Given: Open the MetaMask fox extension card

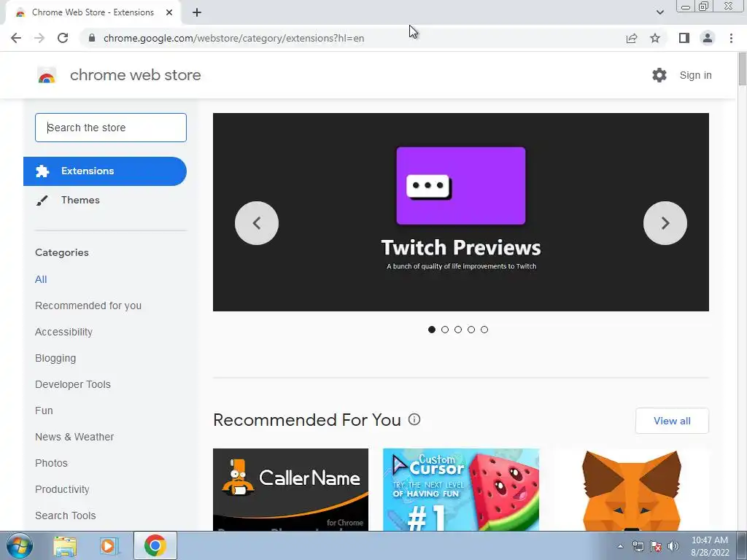Looking at the screenshot, I should pos(631,489).
